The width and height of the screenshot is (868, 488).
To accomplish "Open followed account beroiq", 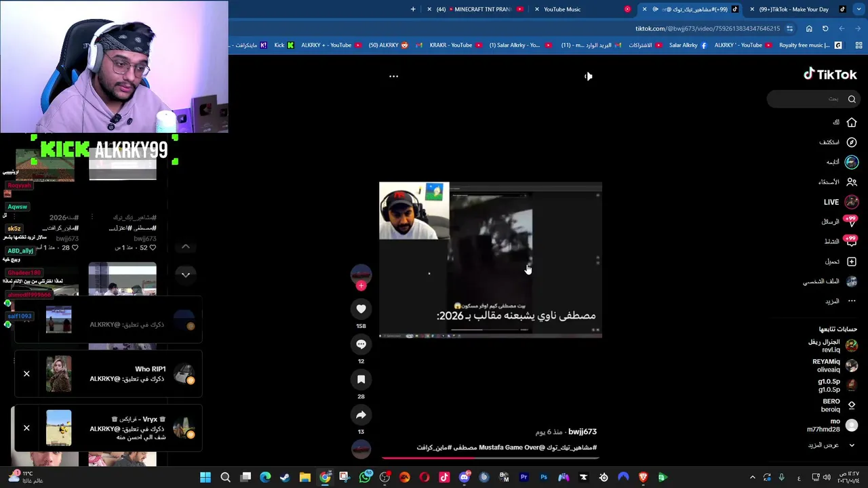I will [838, 405].
